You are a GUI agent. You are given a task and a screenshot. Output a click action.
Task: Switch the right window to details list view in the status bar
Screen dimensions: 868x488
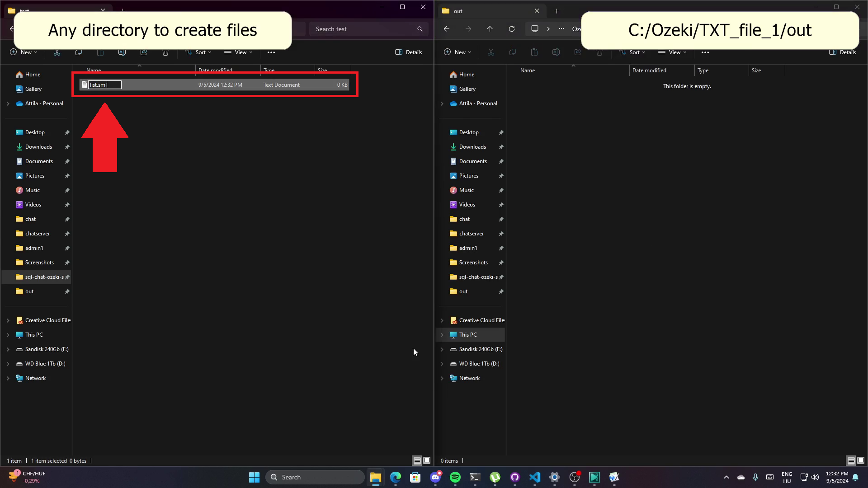[x=851, y=461]
